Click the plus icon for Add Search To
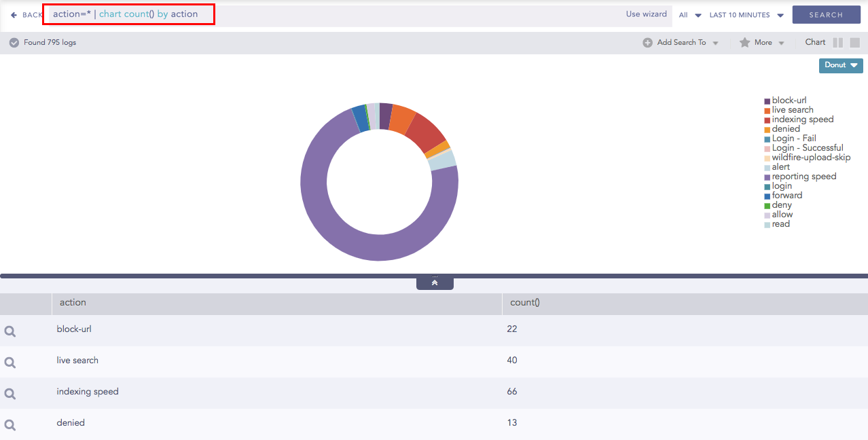This screenshot has height=440, width=868. tap(647, 43)
